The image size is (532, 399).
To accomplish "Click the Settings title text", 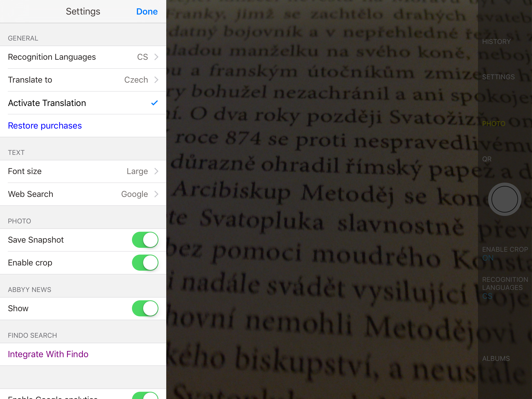I will coord(83,12).
